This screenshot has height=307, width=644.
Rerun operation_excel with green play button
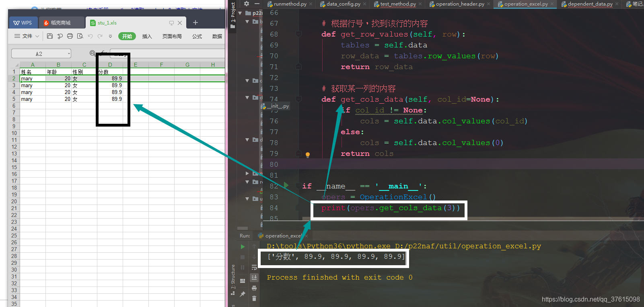(243, 247)
